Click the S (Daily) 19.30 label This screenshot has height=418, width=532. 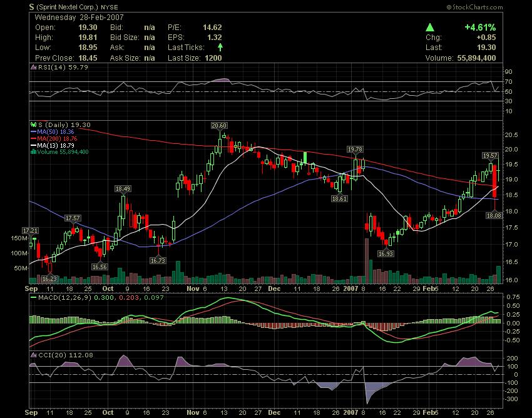click(64, 125)
